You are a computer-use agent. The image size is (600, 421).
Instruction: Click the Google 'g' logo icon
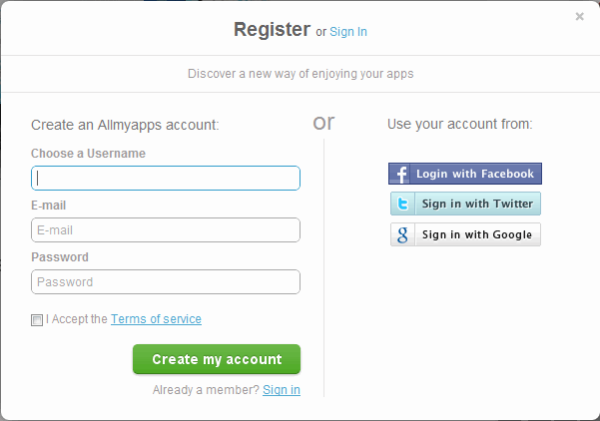point(402,235)
